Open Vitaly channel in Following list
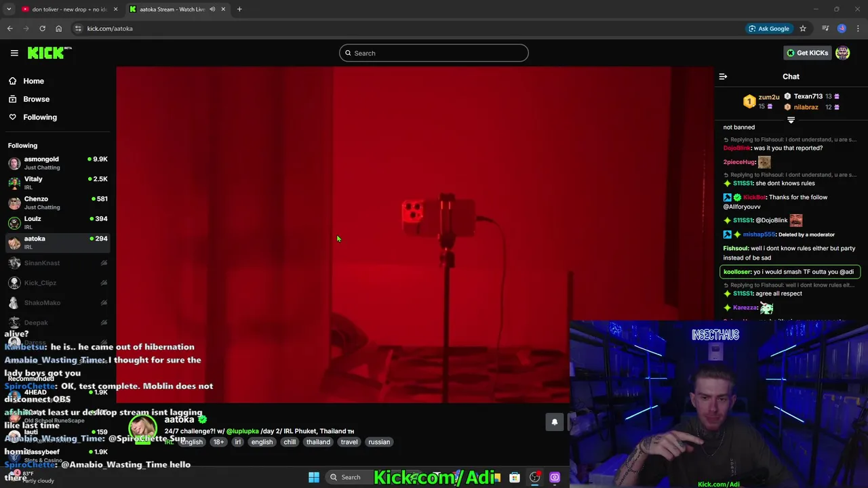 (57, 183)
